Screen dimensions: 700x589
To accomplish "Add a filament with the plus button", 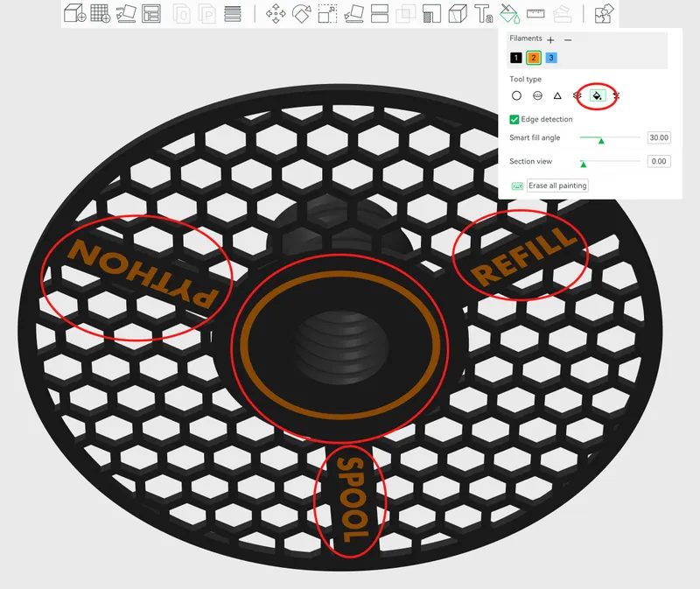I will click(550, 40).
